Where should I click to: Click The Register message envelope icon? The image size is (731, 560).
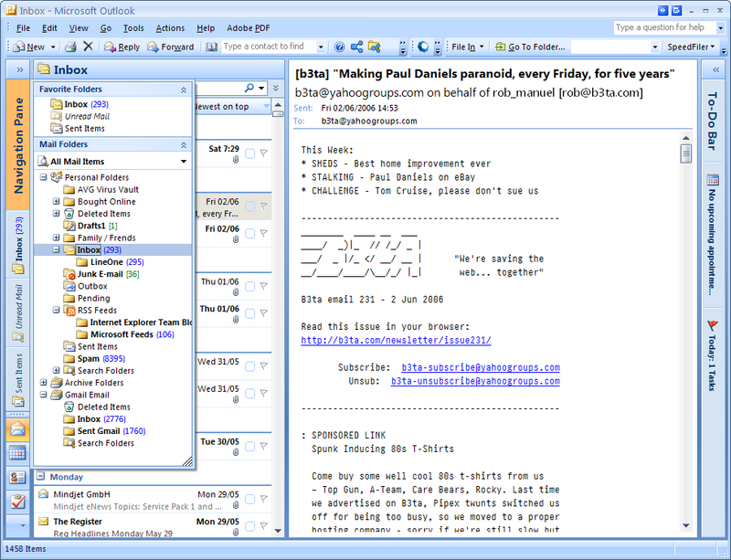pos(43,521)
